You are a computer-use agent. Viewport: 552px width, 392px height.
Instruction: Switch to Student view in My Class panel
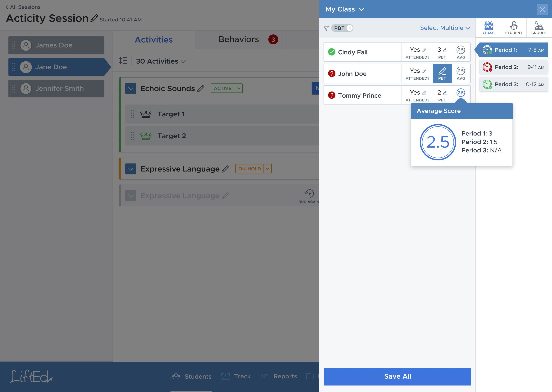[x=513, y=28]
